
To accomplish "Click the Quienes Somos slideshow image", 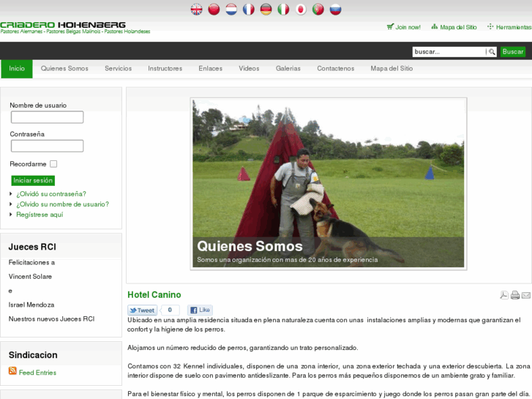I will (x=328, y=184).
